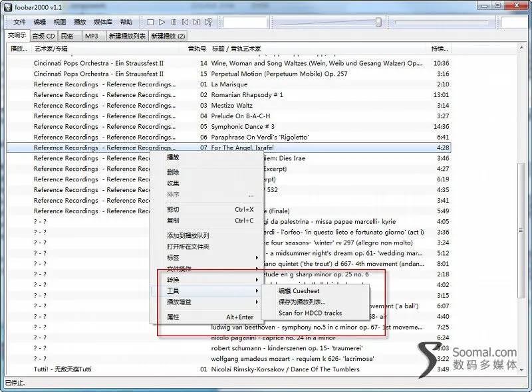Open the 视图 menu
This screenshot has width=532, height=392.
coord(60,22)
